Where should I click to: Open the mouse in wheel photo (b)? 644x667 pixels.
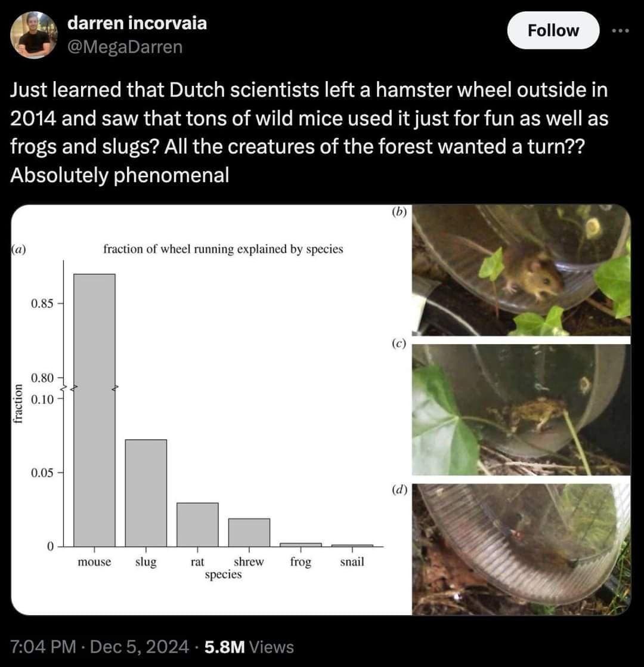(x=521, y=270)
